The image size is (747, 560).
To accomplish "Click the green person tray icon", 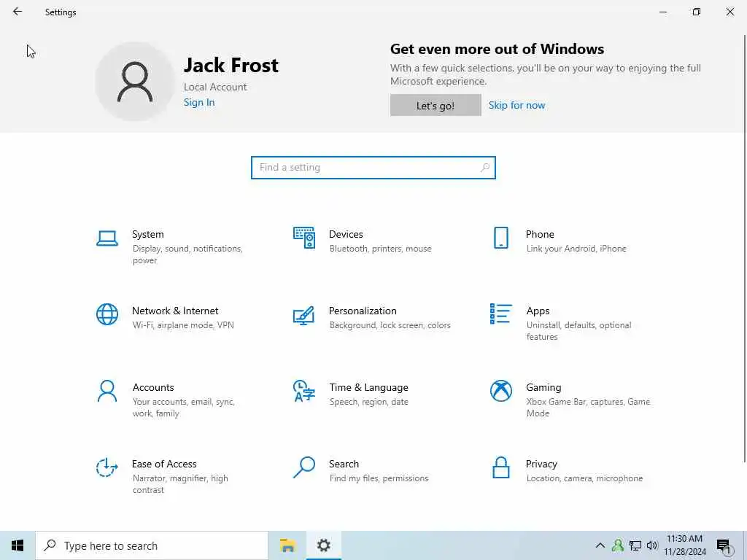I will tap(618, 545).
